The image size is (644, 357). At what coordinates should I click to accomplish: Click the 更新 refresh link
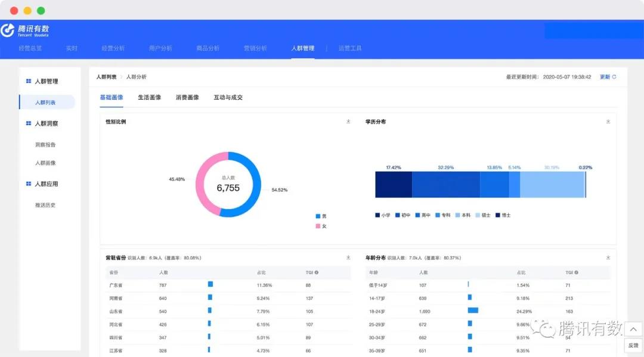[x=605, y=77]
